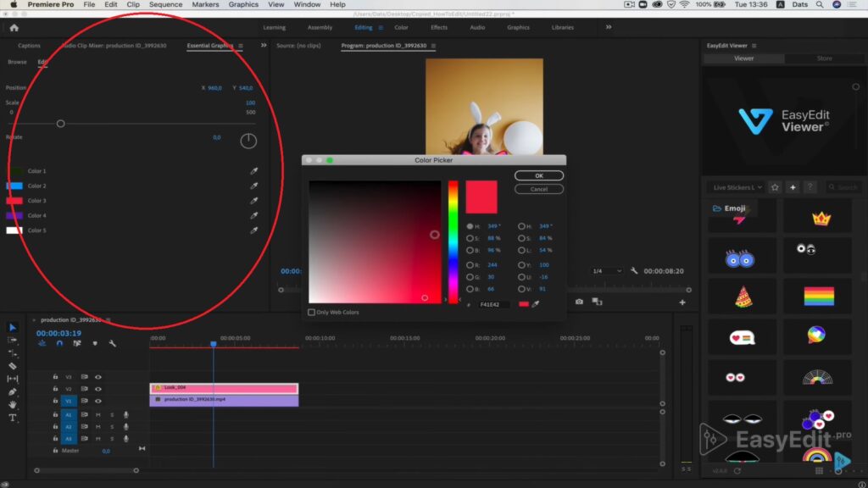868x488 pixels.
Task: Click OK in Color Picker
Action: [539, 175]
